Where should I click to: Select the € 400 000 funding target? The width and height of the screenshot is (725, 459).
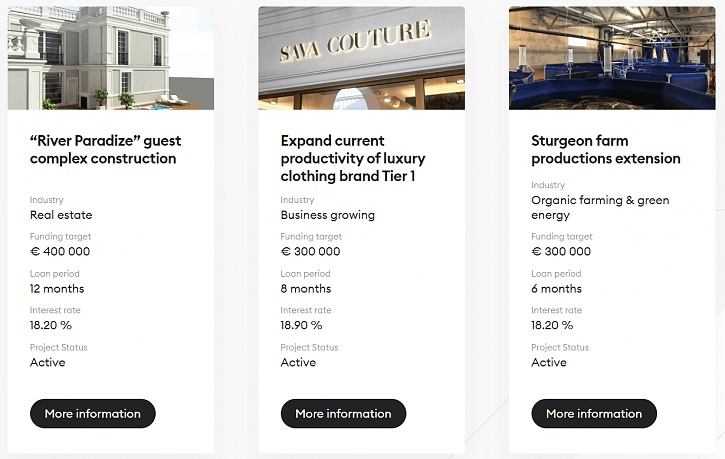[60, 252]
